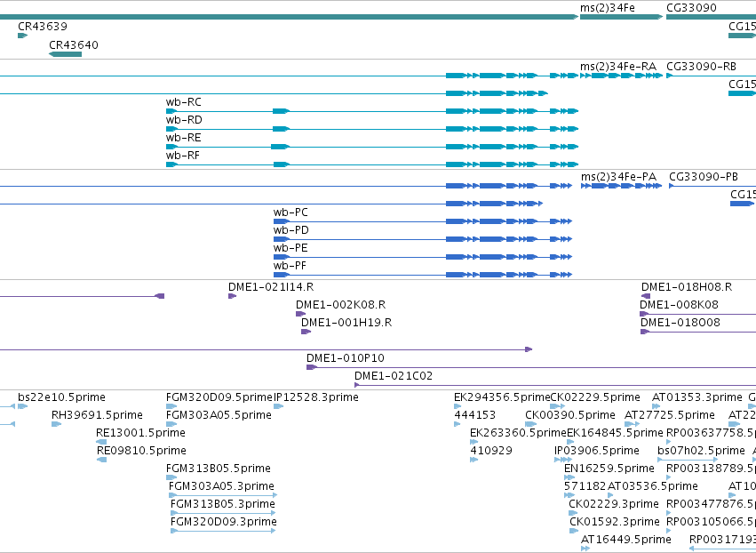The height and width of the screenshot is (553, 756).
Task: Click the EST label 444153
Action: click(475, 415)
